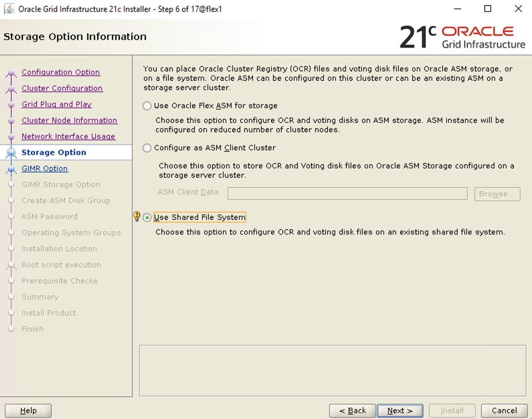Minimize the installer window
532x419 pixels.
(458, 9)
